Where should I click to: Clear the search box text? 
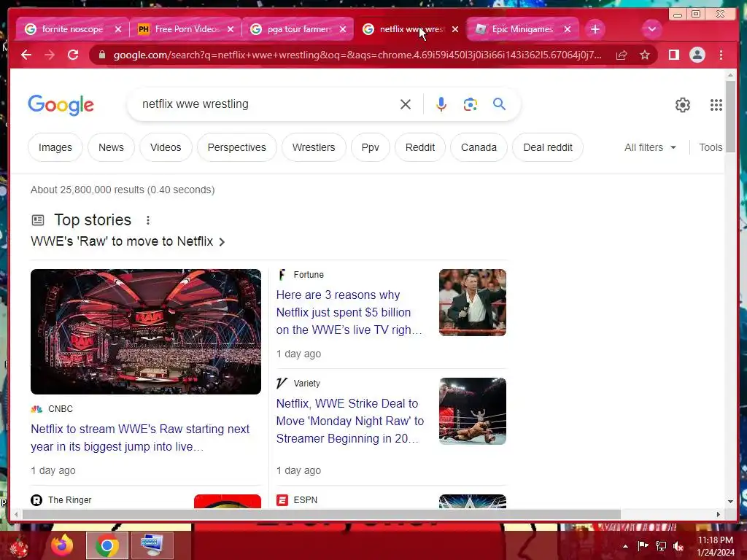point(406,104)
